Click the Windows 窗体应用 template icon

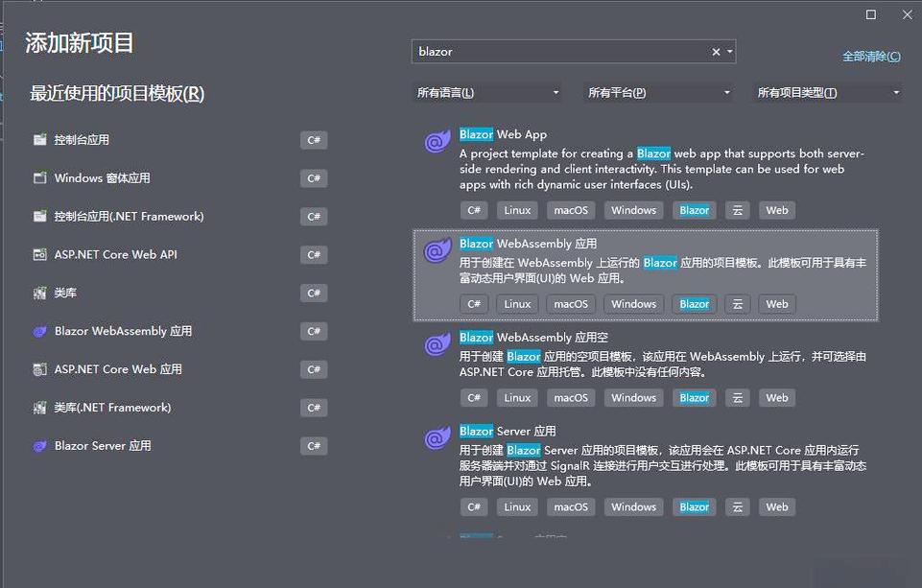click(39, 178)
